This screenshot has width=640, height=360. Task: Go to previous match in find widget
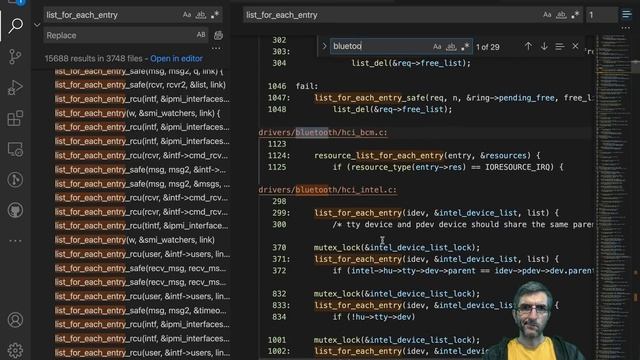(528, 47)
